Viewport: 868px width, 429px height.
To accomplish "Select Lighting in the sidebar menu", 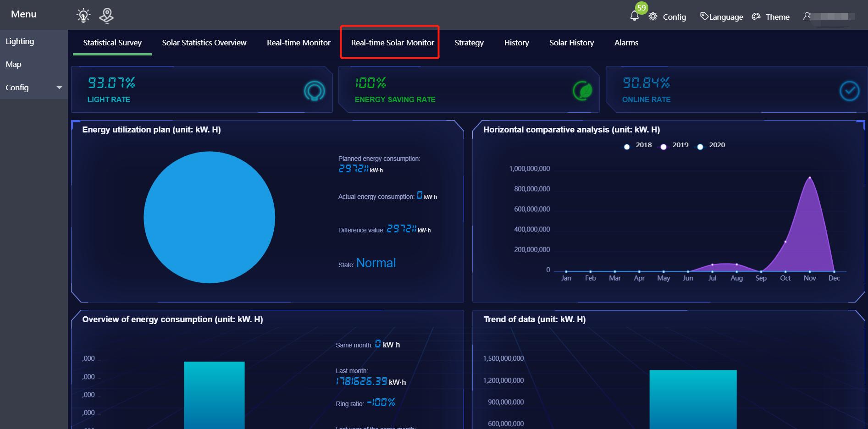I will tap(20, 41).
